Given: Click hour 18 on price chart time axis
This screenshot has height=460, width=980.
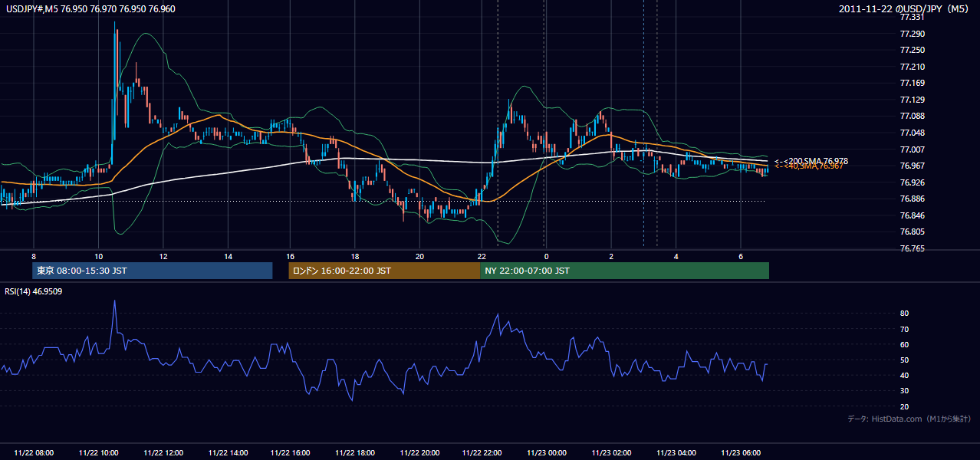Looking at the screenshot, I should [x=355, y=256].
